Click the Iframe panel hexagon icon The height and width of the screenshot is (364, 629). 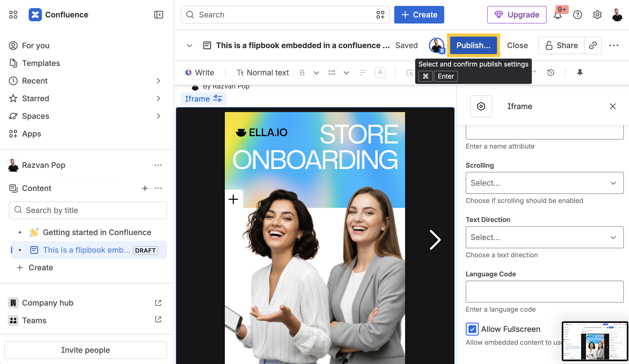point(481,106)
